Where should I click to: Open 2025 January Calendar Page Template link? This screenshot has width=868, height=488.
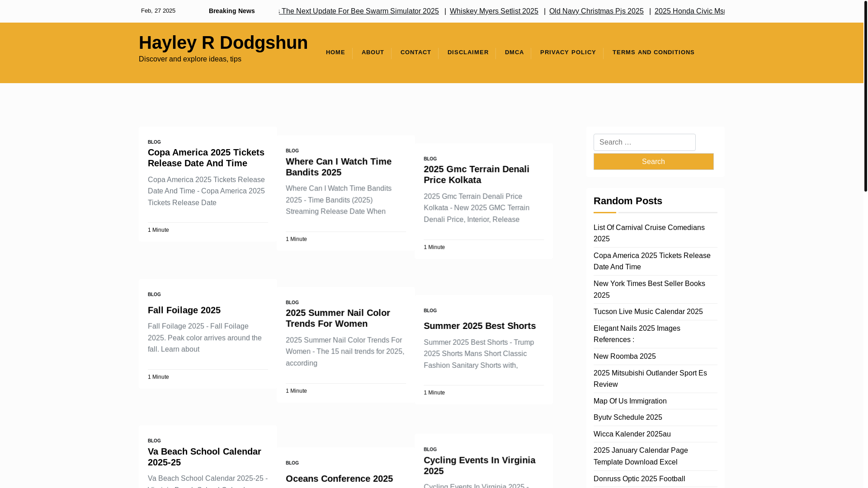641,456
